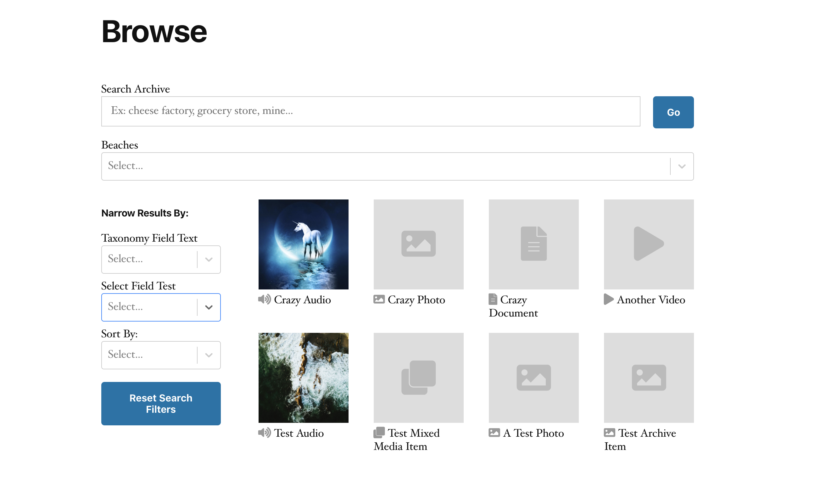Image resolution: width=816 pixels, height=504 pixels.
Task: Focus the Search Archive text field
Action: [371, 111]
